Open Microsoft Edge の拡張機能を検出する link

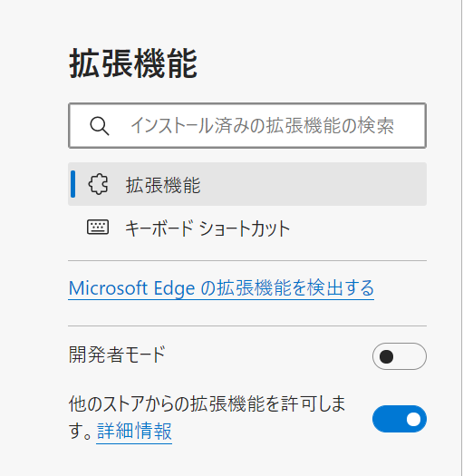click(x=221, y=288)
